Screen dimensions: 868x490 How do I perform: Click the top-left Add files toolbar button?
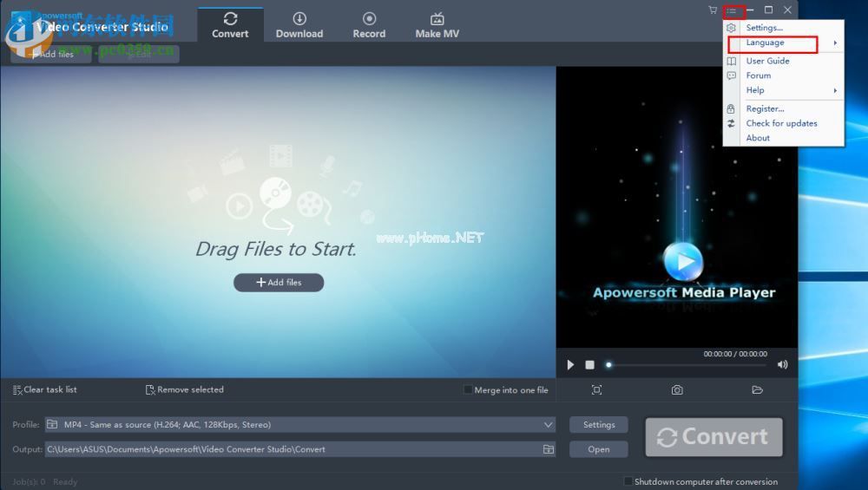[51, 54]
